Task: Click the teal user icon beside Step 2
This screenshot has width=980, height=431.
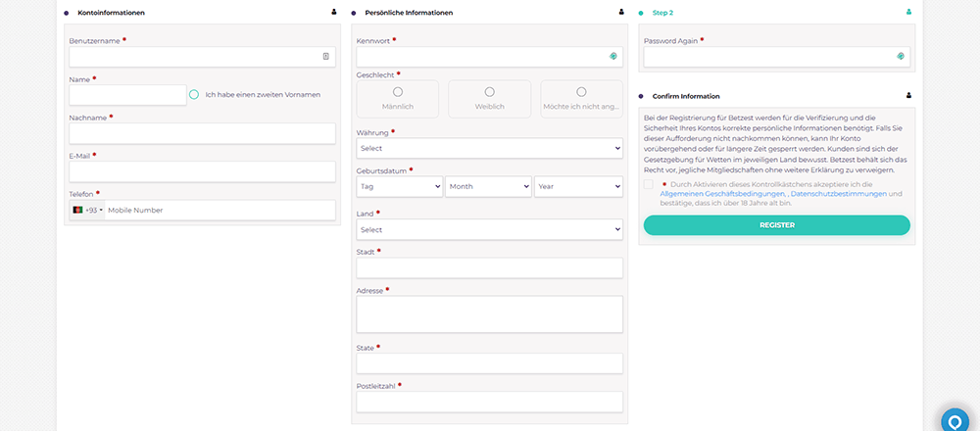Action: coord(908,13)
